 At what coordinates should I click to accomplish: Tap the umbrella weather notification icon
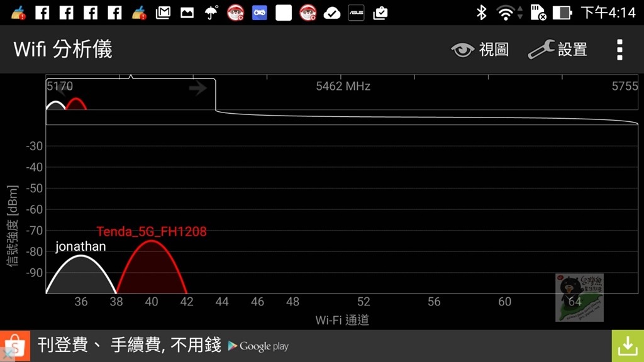click(x=211, y=13)
